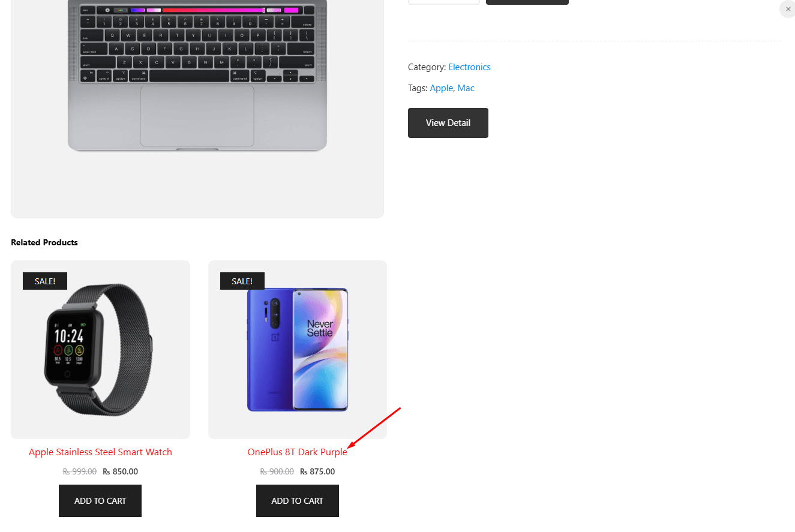Click the SALE badge on the smart watch
795x532 pixels.
[x=44, y=281]
